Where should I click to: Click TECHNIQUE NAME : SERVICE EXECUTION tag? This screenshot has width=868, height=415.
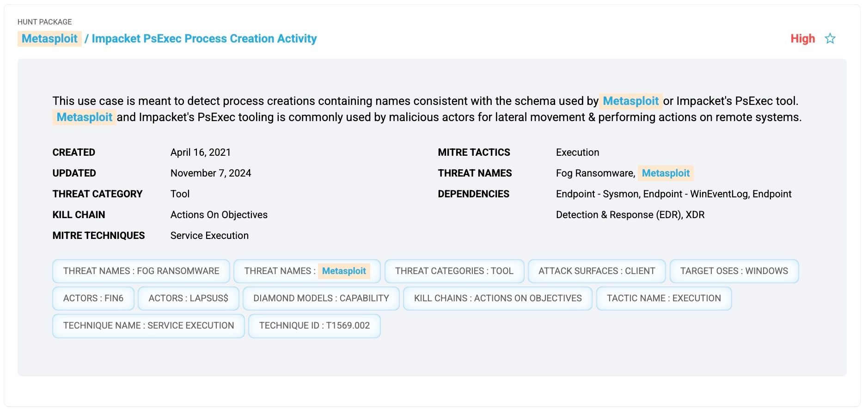[x=148, y=326]
